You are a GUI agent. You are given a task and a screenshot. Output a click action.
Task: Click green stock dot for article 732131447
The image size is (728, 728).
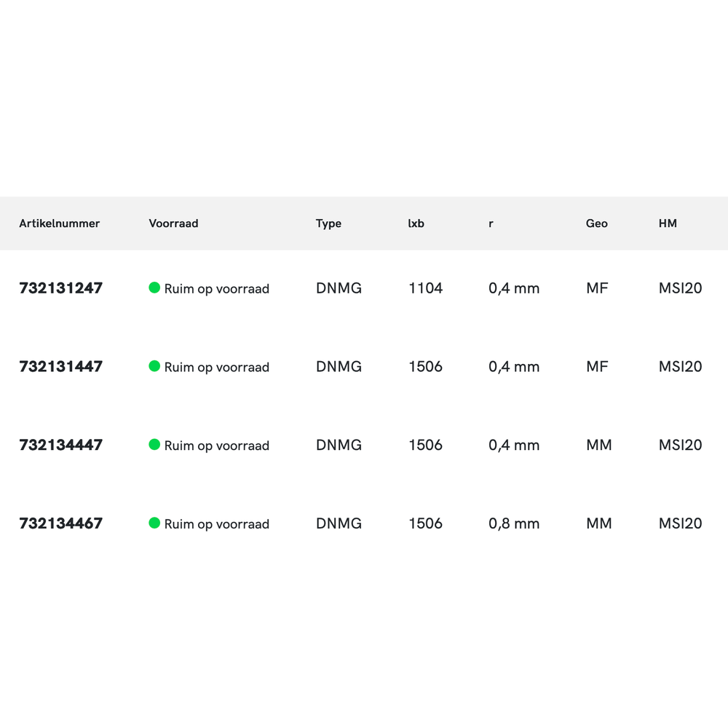pos(154,366)
